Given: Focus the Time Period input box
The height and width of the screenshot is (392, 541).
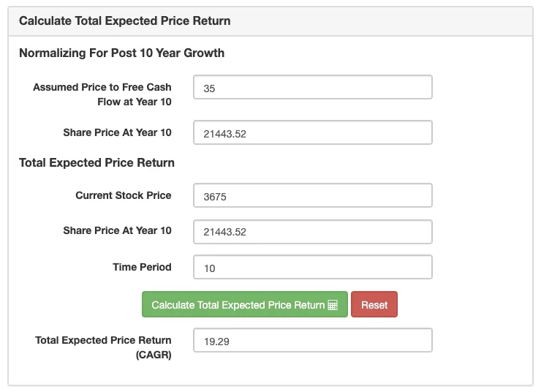Looking at the screenshot, I should pos(313,268).
